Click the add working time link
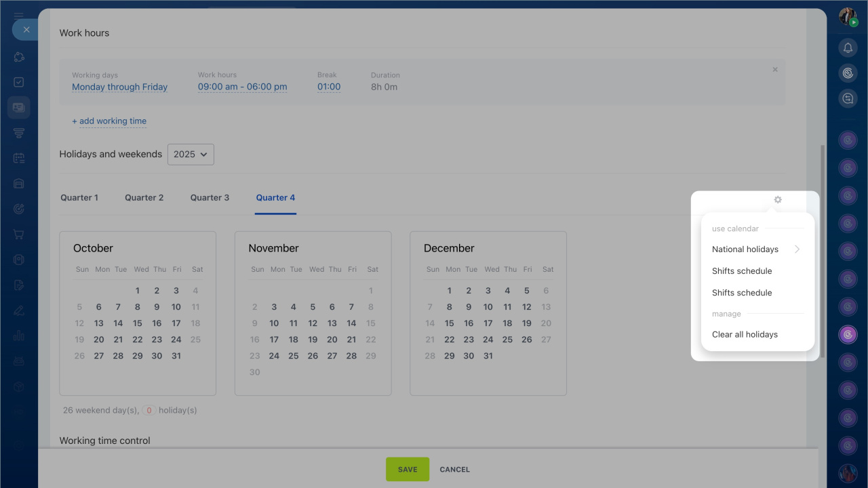 click(109, 121)
